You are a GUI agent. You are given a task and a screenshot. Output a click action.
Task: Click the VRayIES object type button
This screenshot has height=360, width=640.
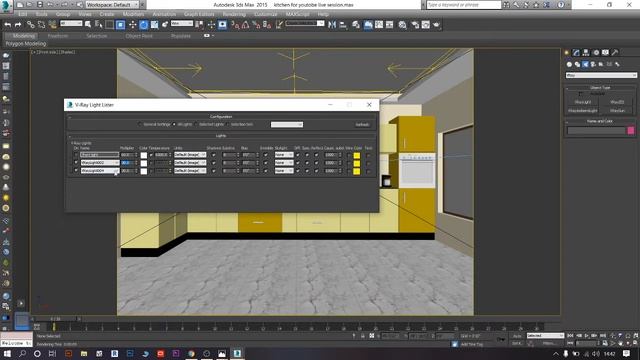(x=618, y=102)
